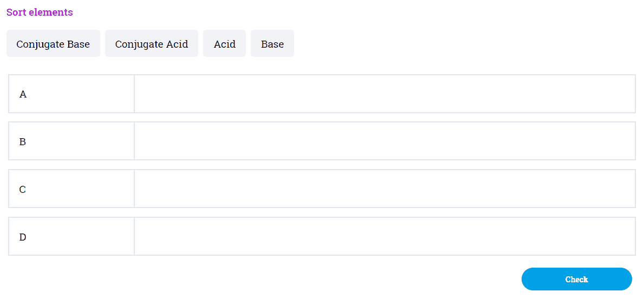Click the word Acid in Conjugate Acid chip
This screenshot has height=298, width=644.
pyautogui.click(x=177, y=44)
